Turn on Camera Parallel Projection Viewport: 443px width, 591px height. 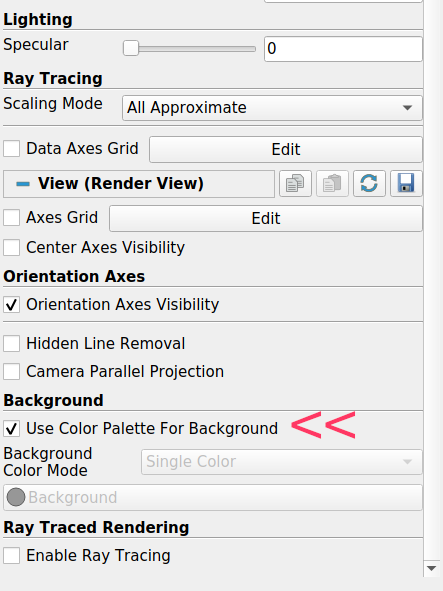[12, 372]
